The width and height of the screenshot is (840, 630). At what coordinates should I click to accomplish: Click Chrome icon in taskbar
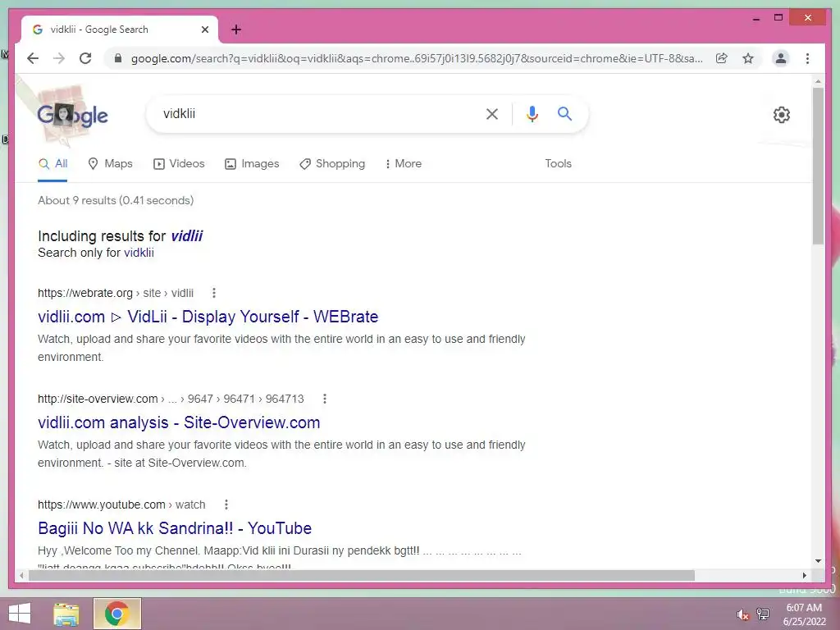click(x=116, y=614)
